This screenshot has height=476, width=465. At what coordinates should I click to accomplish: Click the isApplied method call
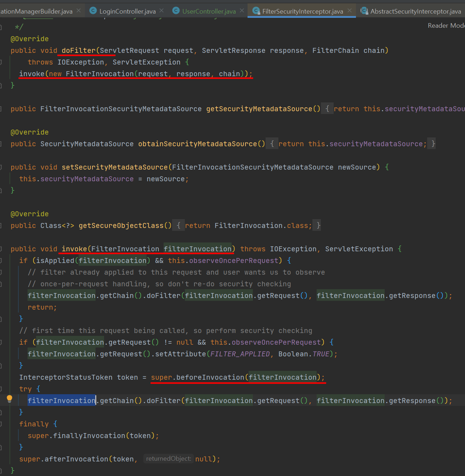tap(55, 260)
